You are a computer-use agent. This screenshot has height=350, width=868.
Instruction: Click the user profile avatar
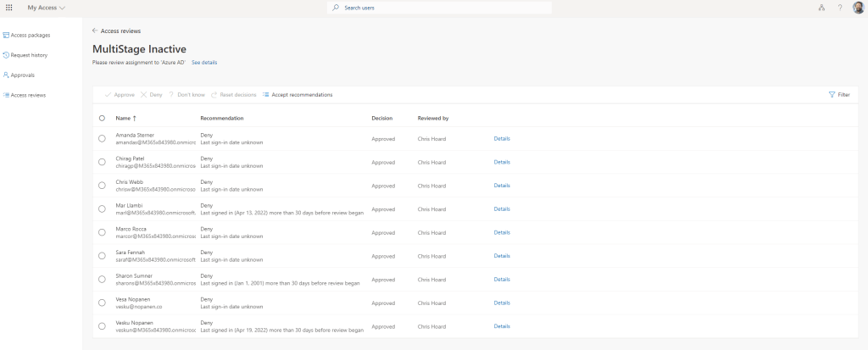(858, 8)
